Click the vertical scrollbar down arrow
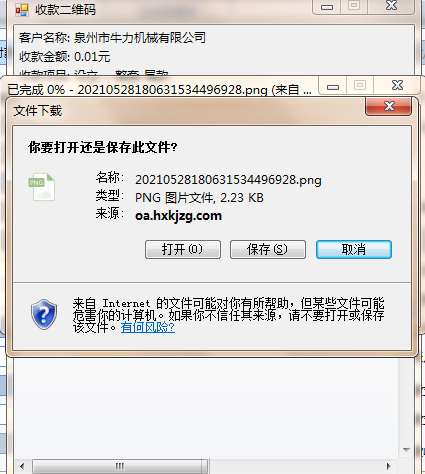 (x=406, y=450)
